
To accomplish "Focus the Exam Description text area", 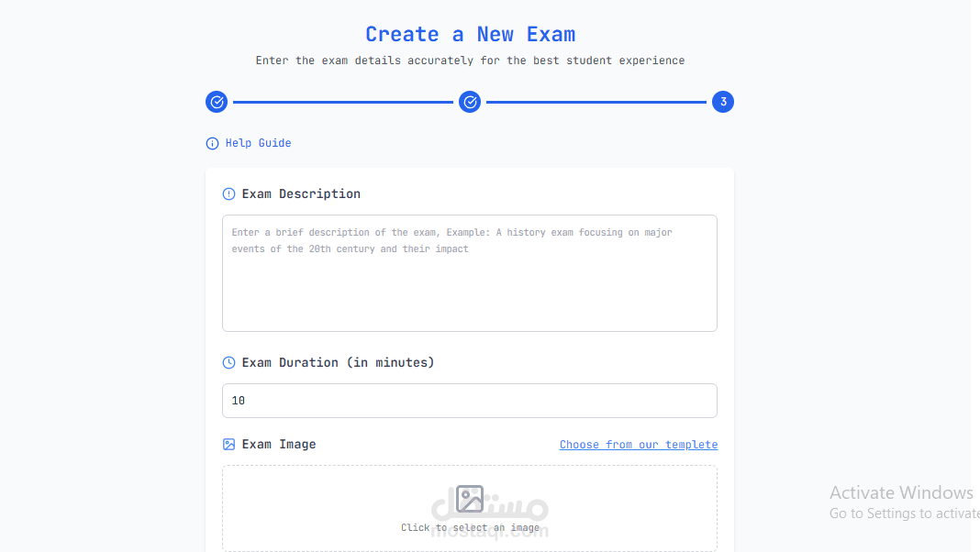I will click(x=470, y=273).
